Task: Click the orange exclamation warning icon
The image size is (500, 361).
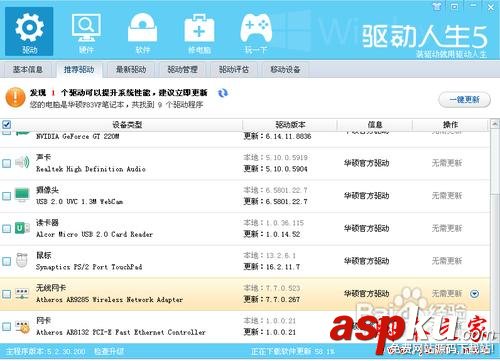Action: coord(15,98)
